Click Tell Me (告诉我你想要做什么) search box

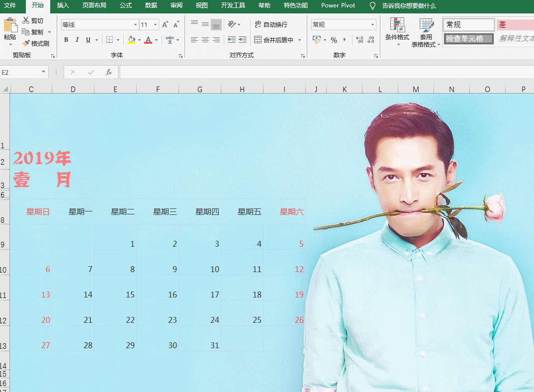[x=409, y=5]
